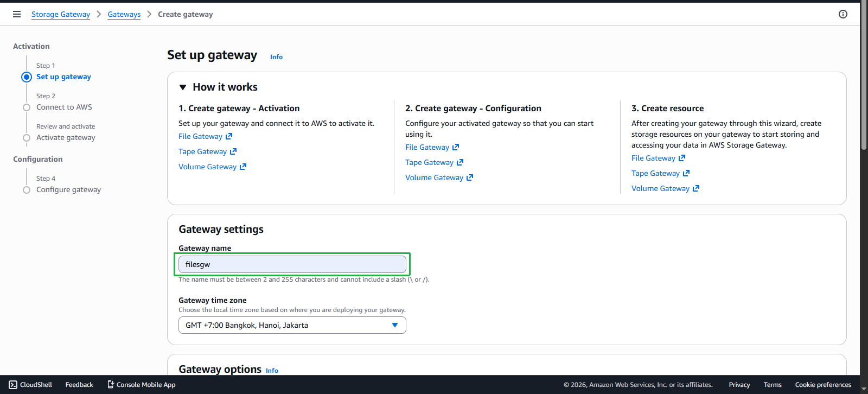Click external icon beside Create resource Volume Gateway
This screenshot has width=868, height=394.
pyautogui.click(x=696, y=188)
